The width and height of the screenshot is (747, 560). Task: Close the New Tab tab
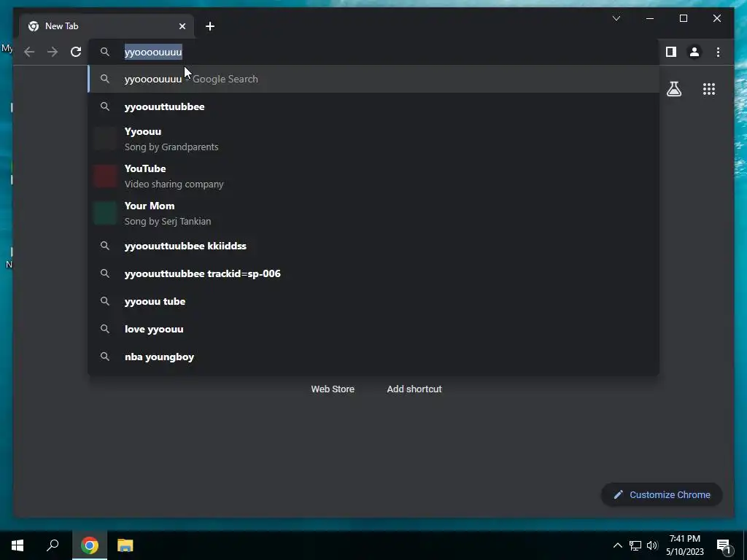point(182,26)
